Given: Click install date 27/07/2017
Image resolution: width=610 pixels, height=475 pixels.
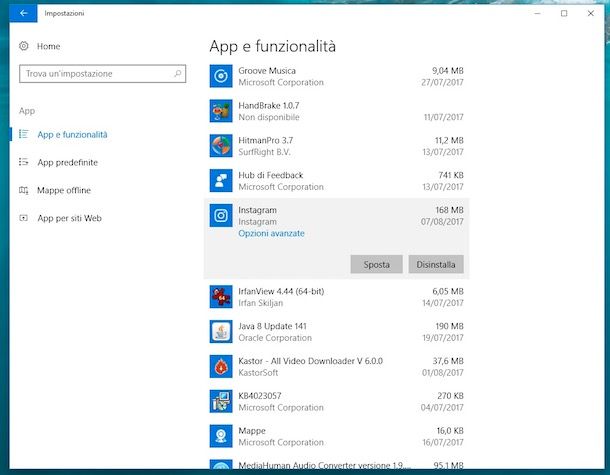Looking at the screenshot, I should [442, 82].
